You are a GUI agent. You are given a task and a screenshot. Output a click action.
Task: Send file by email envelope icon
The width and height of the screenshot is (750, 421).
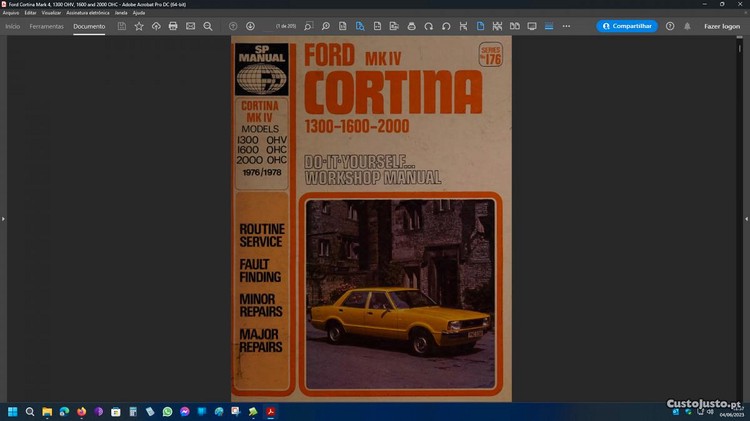click(190, 26)
